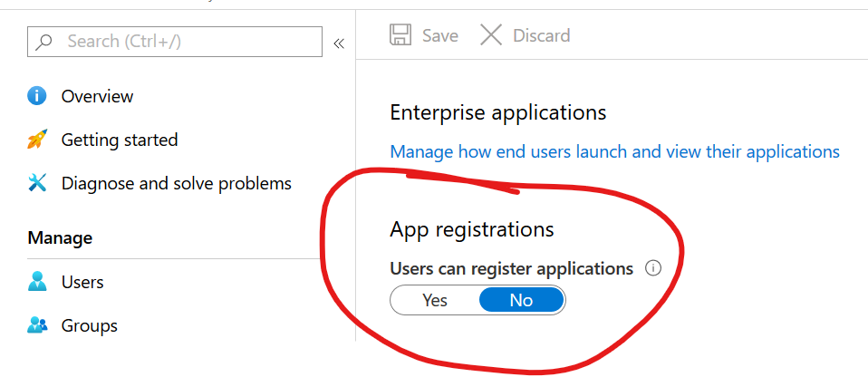Focus the Search (Ctrl+/) input field

(190, 42)
